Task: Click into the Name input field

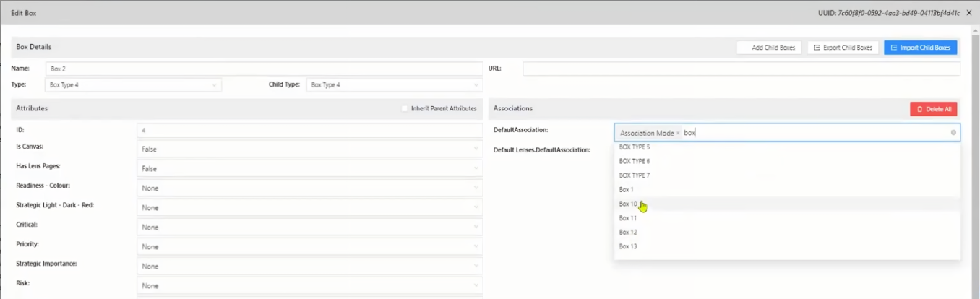Action: click(264, 69)
